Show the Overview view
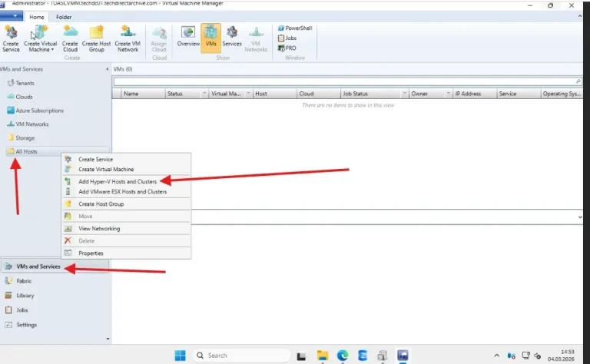The image size is (590, 364). pos(188,36)
